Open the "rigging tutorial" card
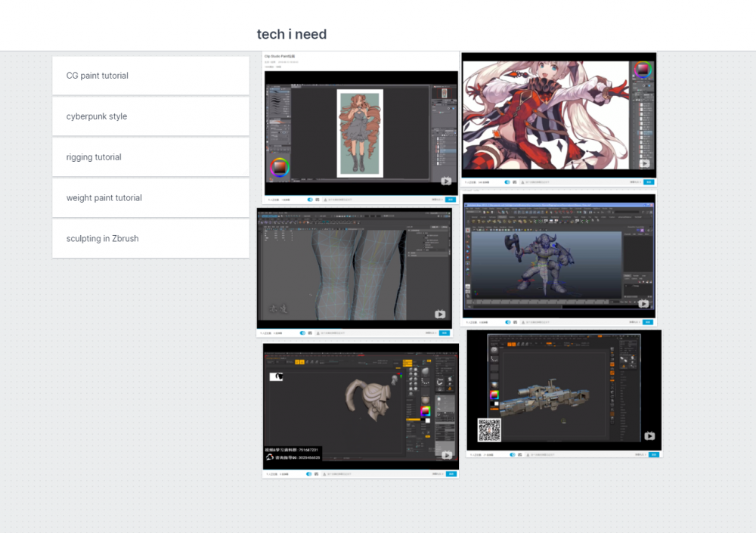The height and width of the screenshot is (533, 756). tap(150, 157)
